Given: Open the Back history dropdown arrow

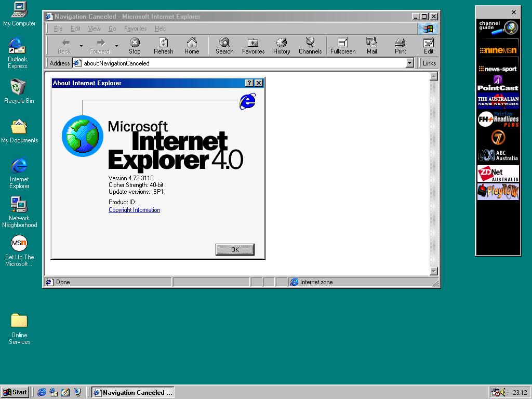Looking at the screenshot, I should 81,46.
